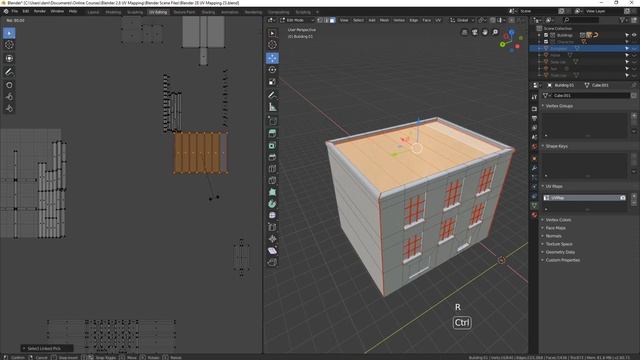This screenshot has width=640, height=360.
Task: Toggle camera view from viewport gizmo
Action: pyautogui.click(x=475, y=32)
